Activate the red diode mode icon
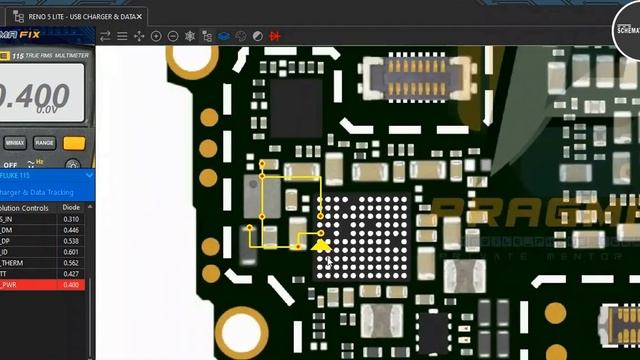This screenshot has width=640, height=360. click(x=275, y=36)
